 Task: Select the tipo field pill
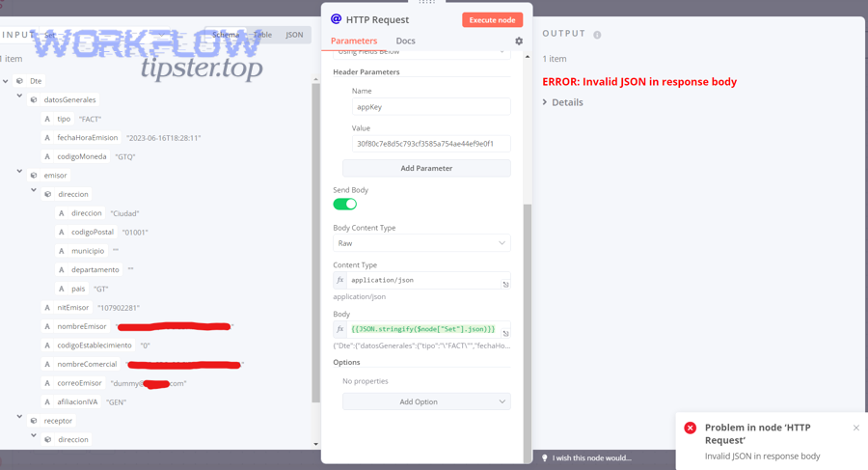(x=58, y=119)
